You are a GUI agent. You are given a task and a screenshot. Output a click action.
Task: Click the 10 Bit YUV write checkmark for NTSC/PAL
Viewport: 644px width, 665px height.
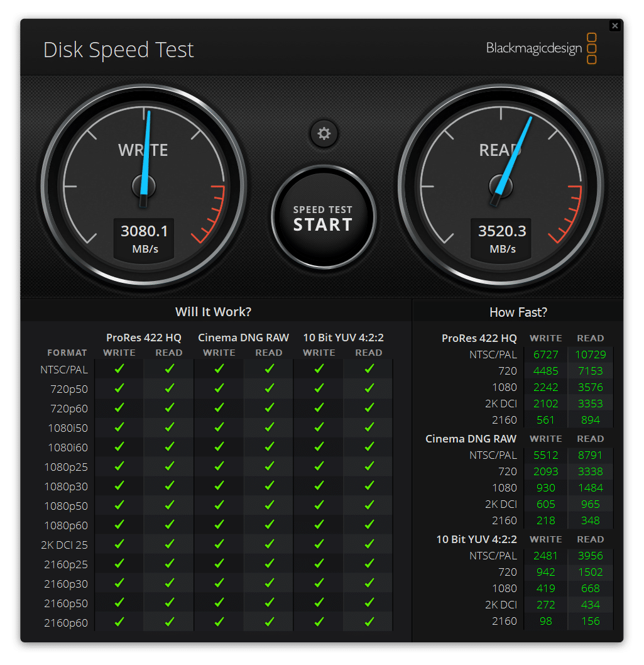coord(319,369)
